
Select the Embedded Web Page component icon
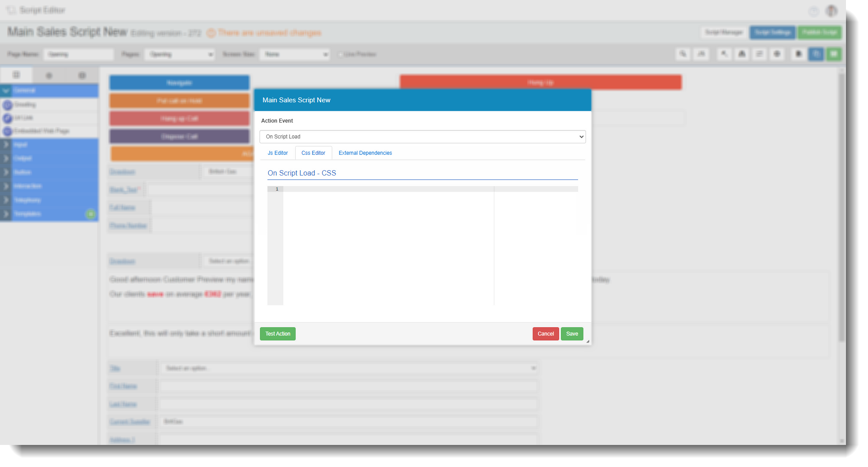click(7, 131)
